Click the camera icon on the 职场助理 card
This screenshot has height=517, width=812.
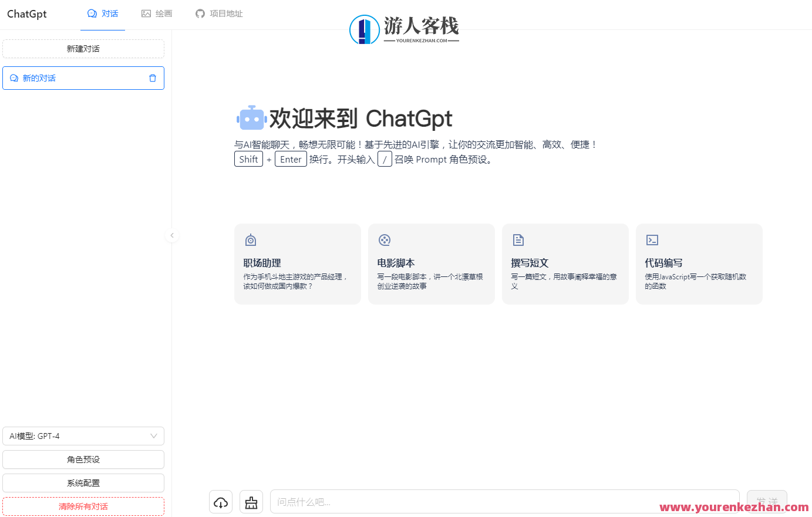pos(250,239)
